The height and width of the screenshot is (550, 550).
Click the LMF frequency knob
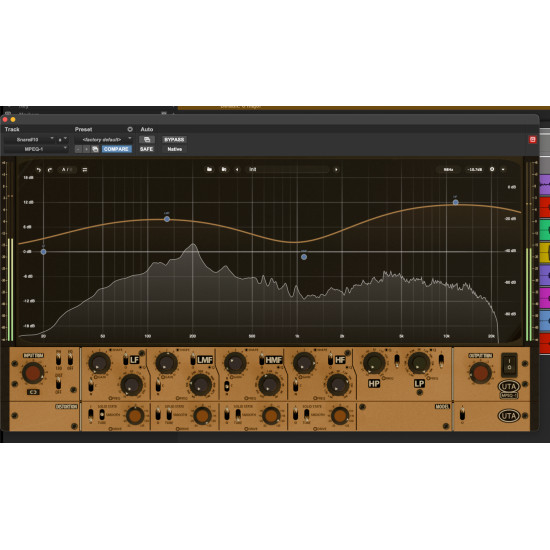coord(201,385)
